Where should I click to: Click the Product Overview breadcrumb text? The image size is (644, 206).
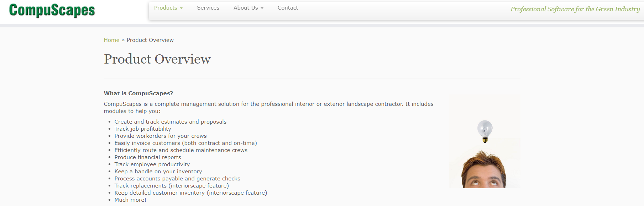pyautogui.click(x=150, y=40)
